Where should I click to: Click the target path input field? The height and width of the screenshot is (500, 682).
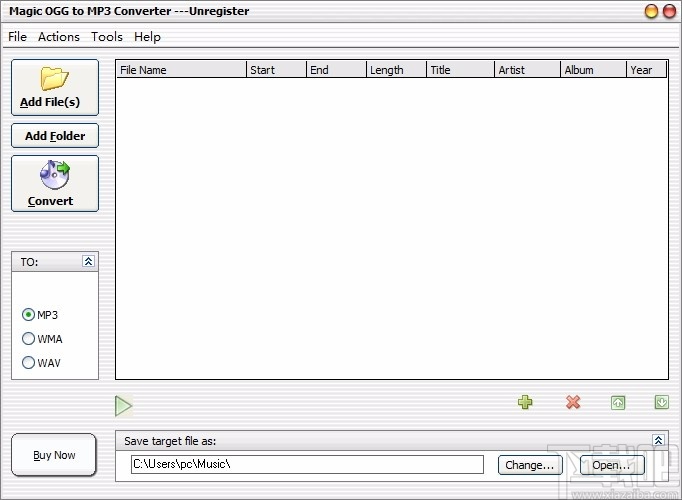pos(307,464)
